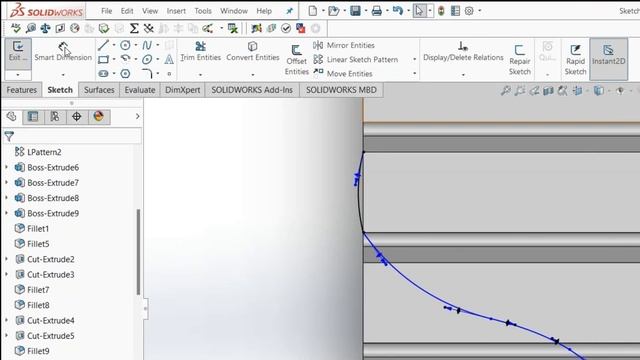Open the ConfigurationManager tab icon
The image size is (640, 360).
pos(55,117)
